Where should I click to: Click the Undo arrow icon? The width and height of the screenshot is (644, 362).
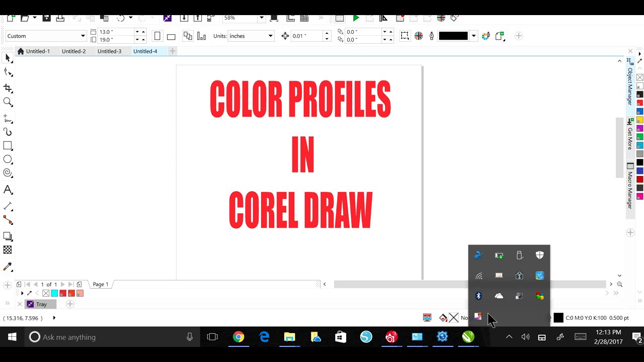120,18
